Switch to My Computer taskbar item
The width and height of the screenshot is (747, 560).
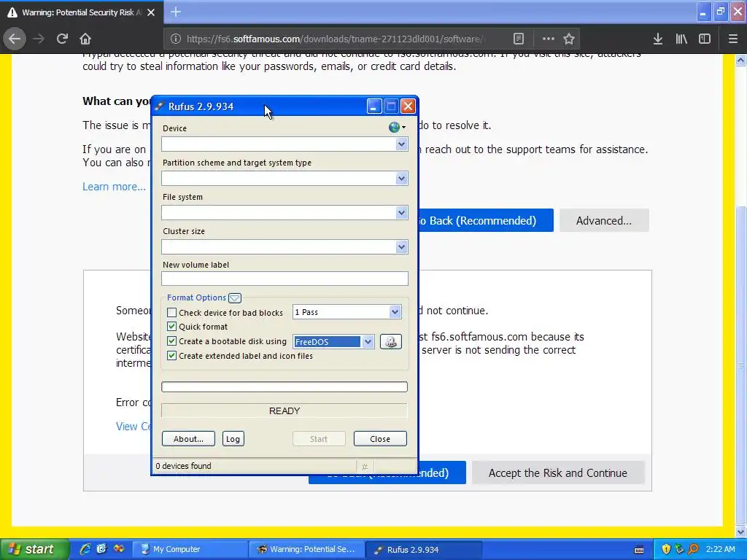pyautogui.click(x=190, y=549)
